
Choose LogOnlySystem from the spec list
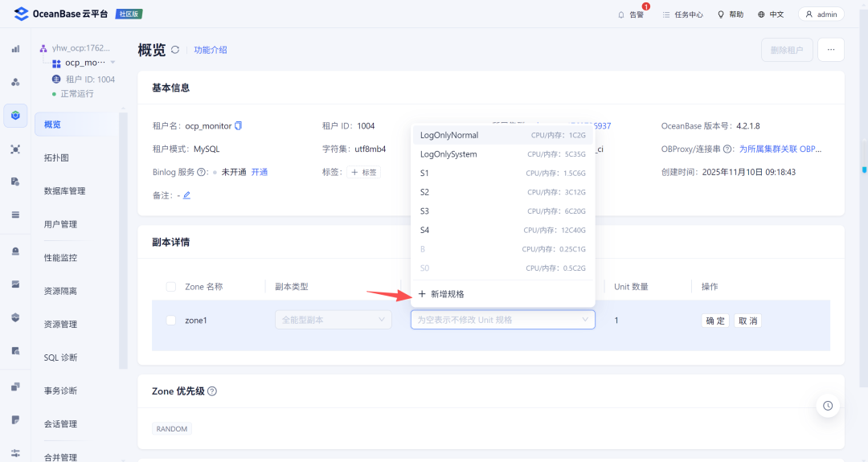click(x=502, y=154)
